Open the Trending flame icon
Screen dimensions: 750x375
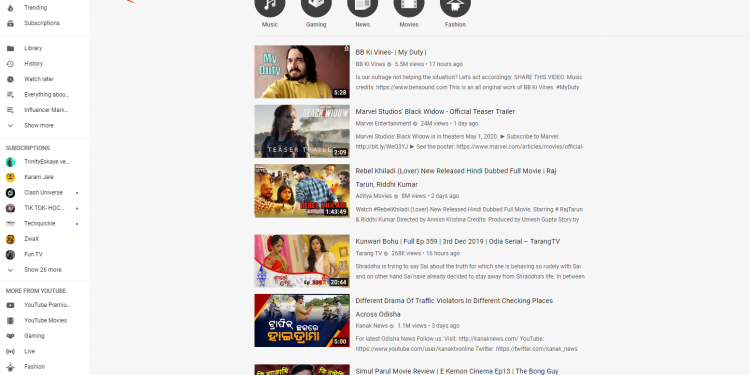pyautogui.click(x=10, y=8)
